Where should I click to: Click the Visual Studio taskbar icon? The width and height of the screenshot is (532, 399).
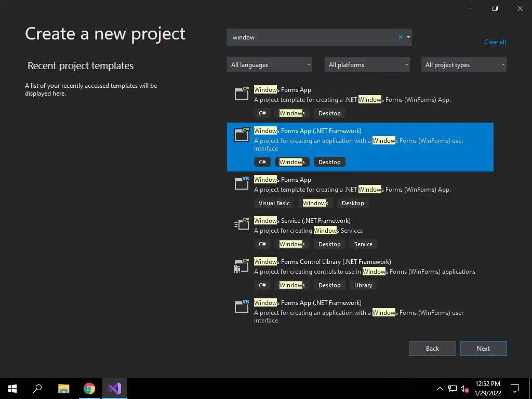click(x=115, y=389)
